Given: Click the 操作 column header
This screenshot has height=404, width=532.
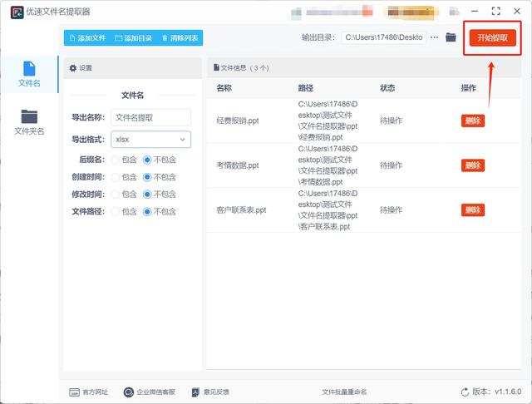Looking at the screenshot, I should click(469, 88).
